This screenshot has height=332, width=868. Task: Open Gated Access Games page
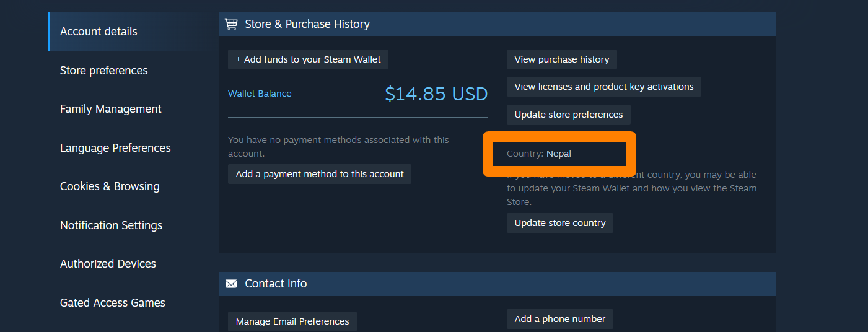(x=112, y=303)
